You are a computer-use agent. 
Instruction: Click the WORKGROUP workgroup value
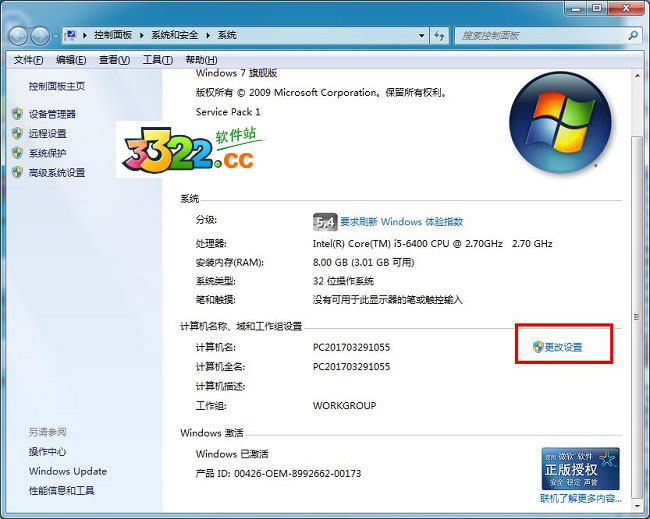tap(344, 405)
